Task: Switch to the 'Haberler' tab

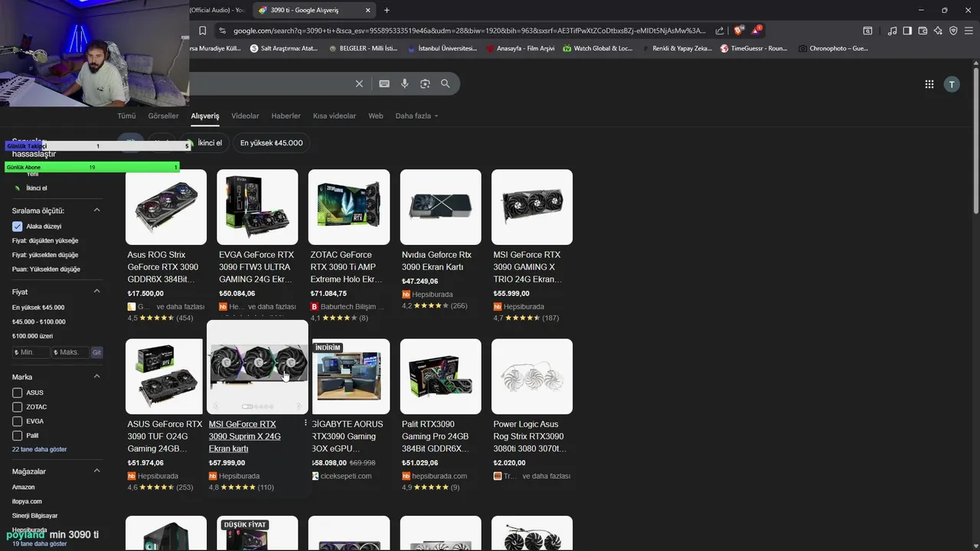Action: (286, 116)
